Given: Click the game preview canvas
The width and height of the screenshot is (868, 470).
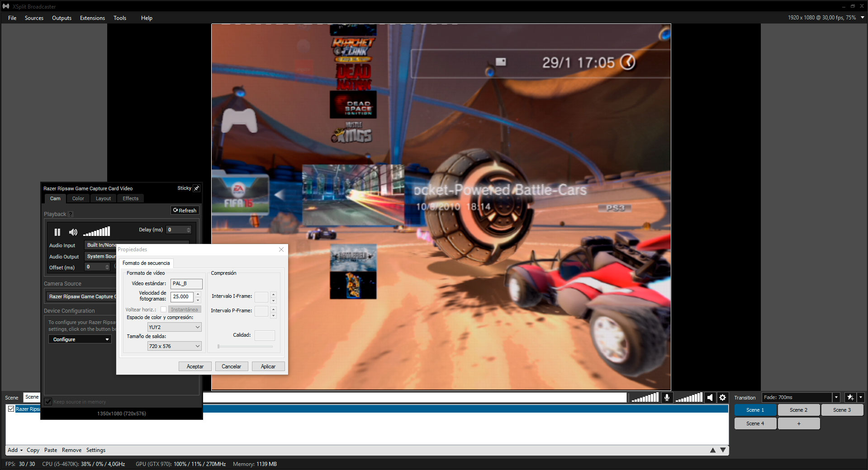Looking at the screenshot, I should (x=441, y=207).
